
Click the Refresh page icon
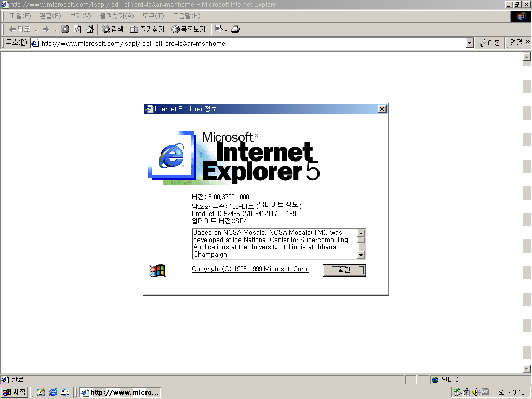click(x=77, y=30)
